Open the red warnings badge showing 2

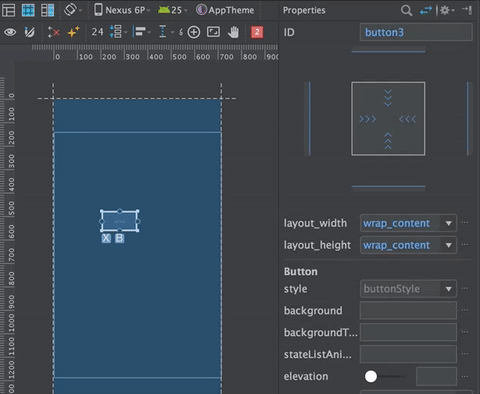click(257, 32)
